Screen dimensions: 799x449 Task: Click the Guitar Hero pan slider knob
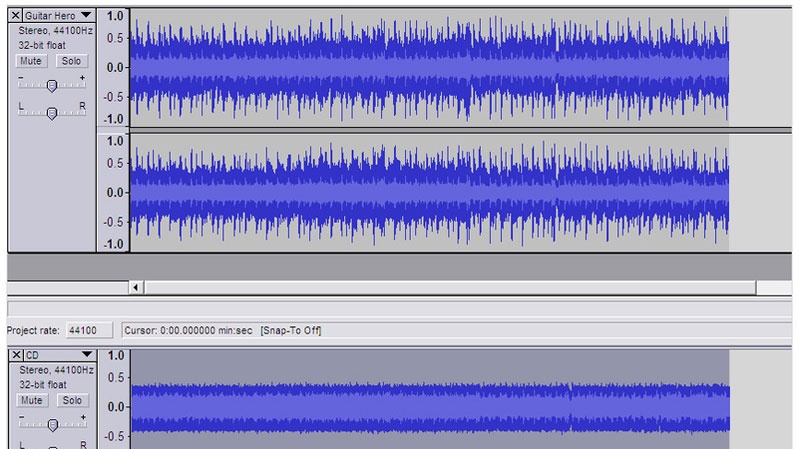(52, 113)
